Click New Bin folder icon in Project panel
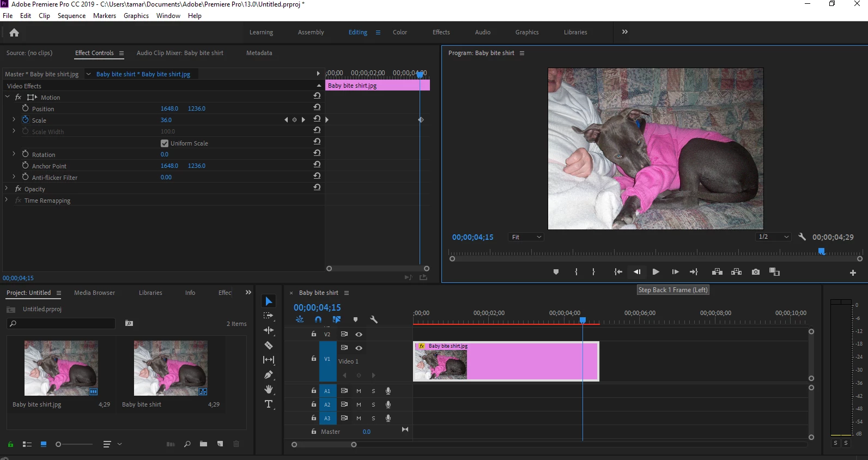The image size is (868, 460). pos(203,444)
